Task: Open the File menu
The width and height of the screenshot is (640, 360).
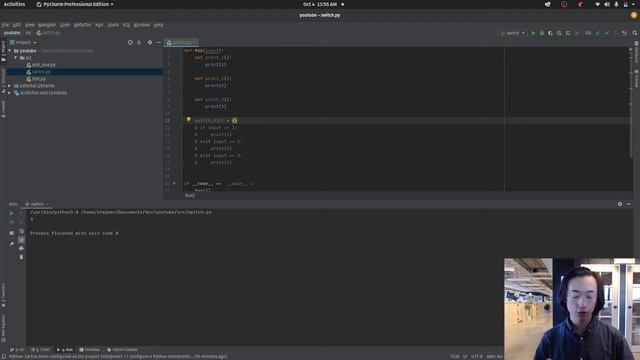Action: click(5, 25)
